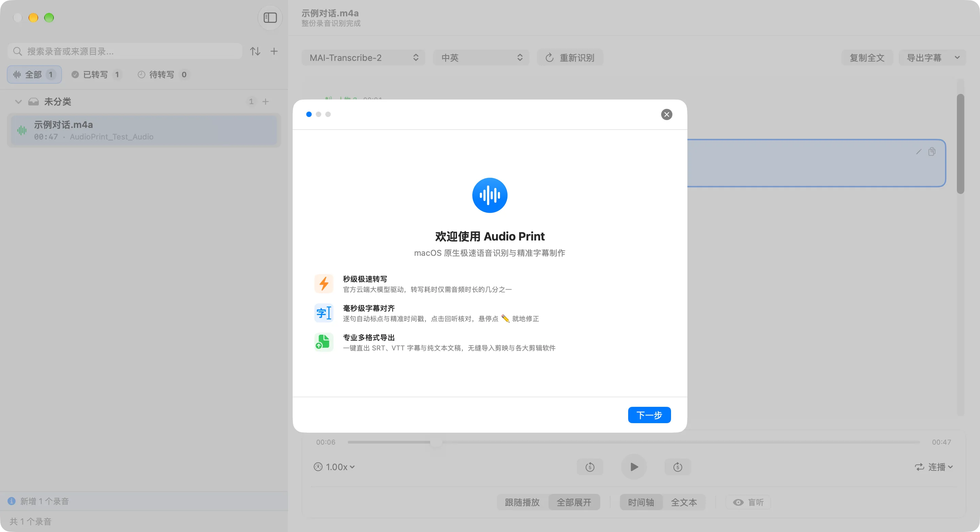
Task: Click the waveform icon of 示例对话.m4a
Action: (22, 130)
